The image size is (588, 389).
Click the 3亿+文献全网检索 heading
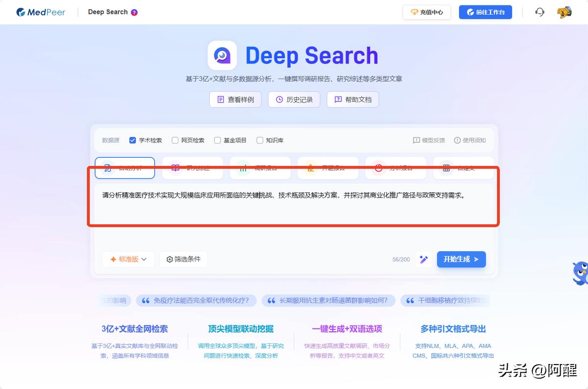[x=135, y=329]
